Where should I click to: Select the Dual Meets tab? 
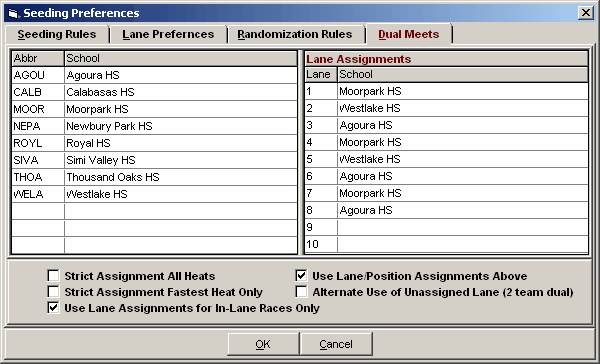[x=409, y=34]
